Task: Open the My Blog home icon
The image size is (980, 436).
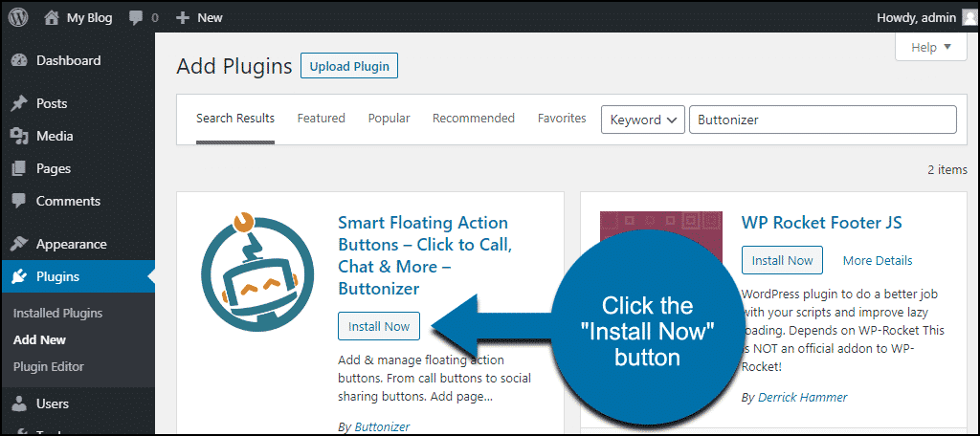Action: click(52, 17)
